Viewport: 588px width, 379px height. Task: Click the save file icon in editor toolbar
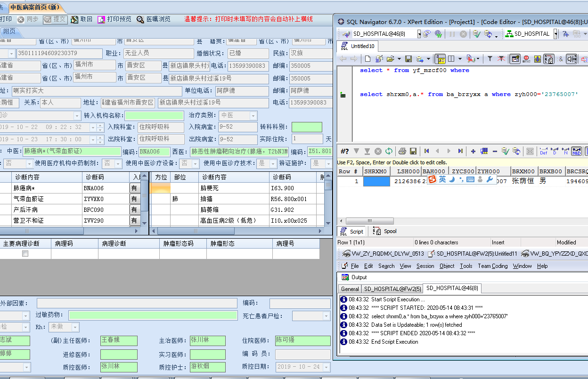pos(408,59)
